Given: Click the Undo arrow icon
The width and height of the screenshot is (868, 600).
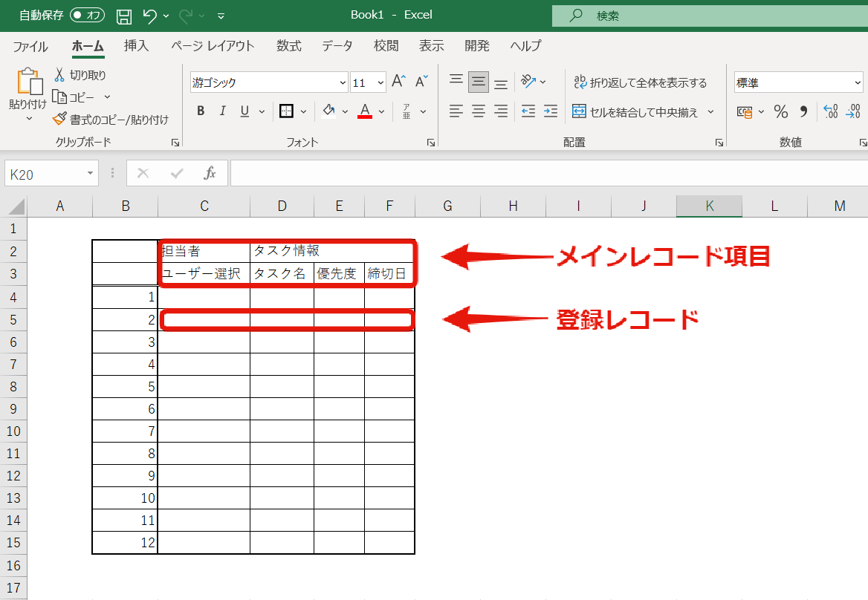Looking at the screenshot, I should pos(149,16).
